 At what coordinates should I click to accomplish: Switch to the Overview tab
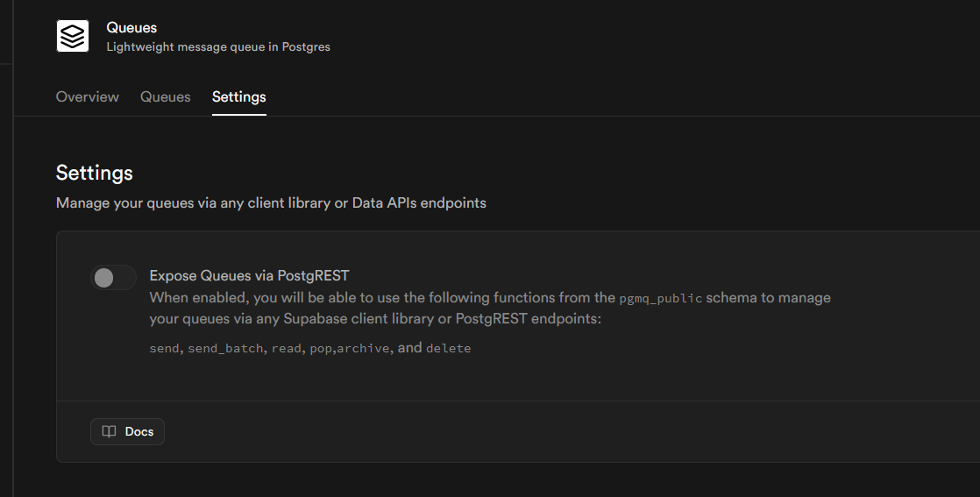(x=88, y=96)
